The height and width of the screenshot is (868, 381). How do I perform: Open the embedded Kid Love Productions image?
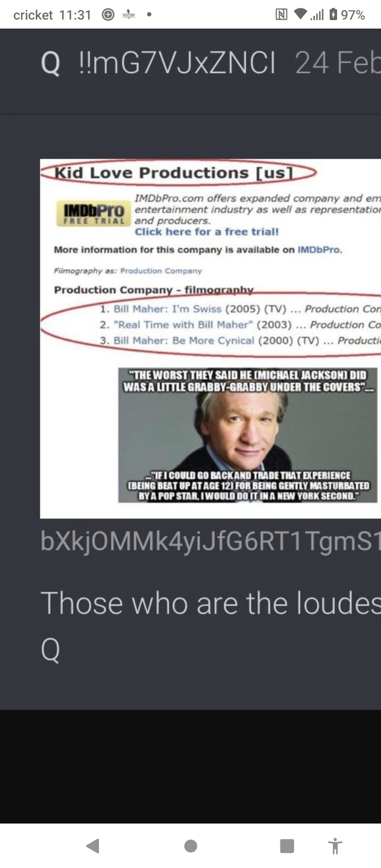[x=211, y=338]
